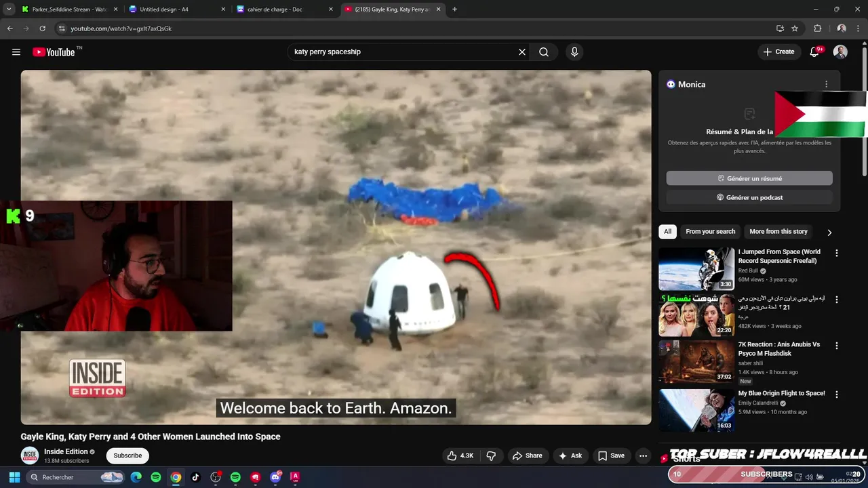Image resolution: width=868 pixels, height=488 pixels.
Task: Open OBS Studio from the taskbar
Action: click(216, 477)
